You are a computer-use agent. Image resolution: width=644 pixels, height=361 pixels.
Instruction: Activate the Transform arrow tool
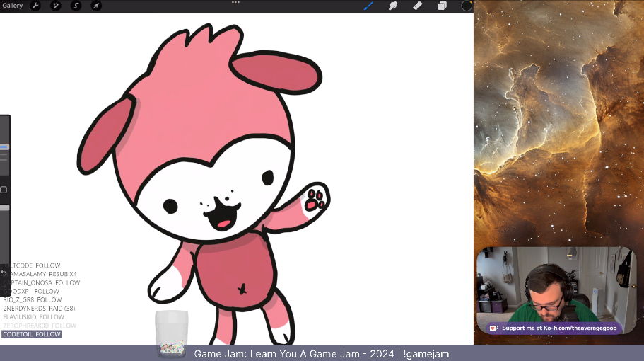click(96, 6)
